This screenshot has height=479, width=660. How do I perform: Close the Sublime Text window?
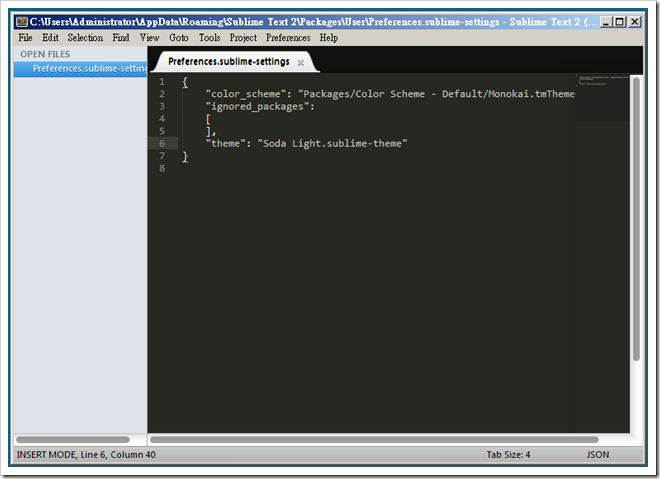(x=635, y=21)
